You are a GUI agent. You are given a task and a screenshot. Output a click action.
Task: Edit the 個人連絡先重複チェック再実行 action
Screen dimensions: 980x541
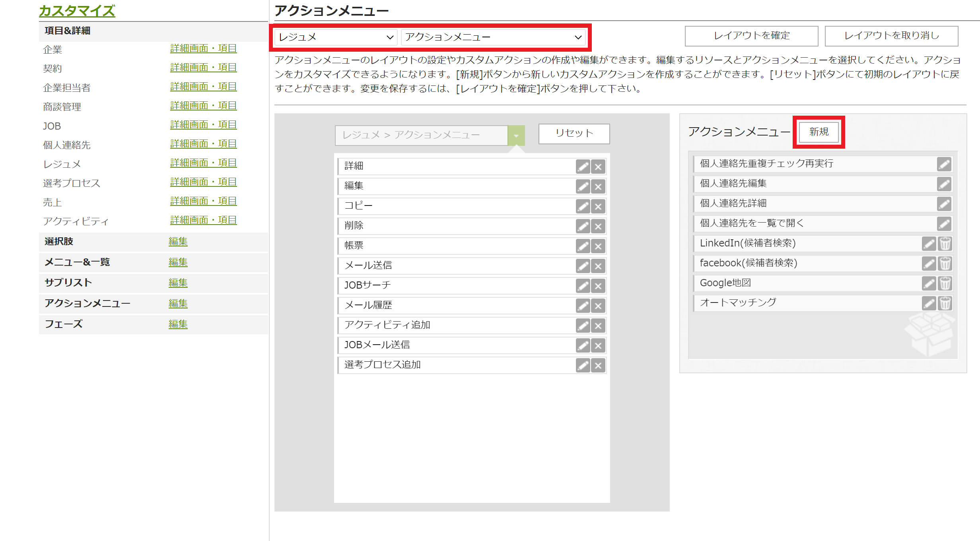coord(945,164)
